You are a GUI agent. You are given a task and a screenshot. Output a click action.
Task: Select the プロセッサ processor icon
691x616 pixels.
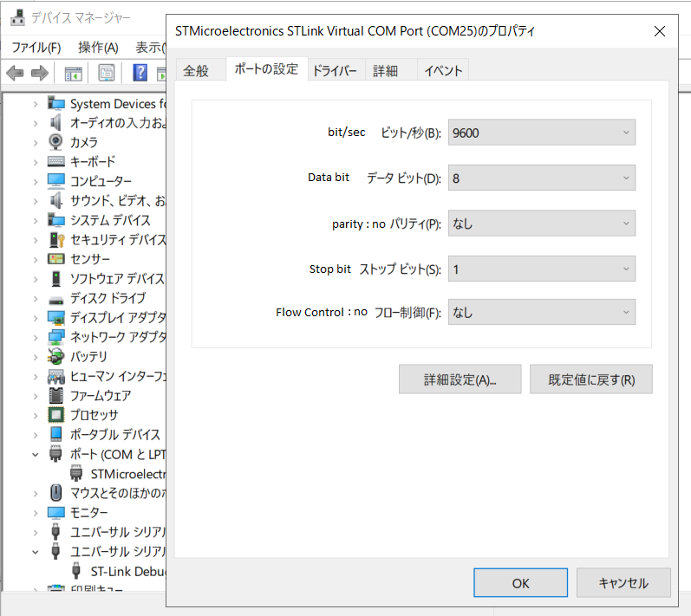pyautogui.click(x=56, y=415)
